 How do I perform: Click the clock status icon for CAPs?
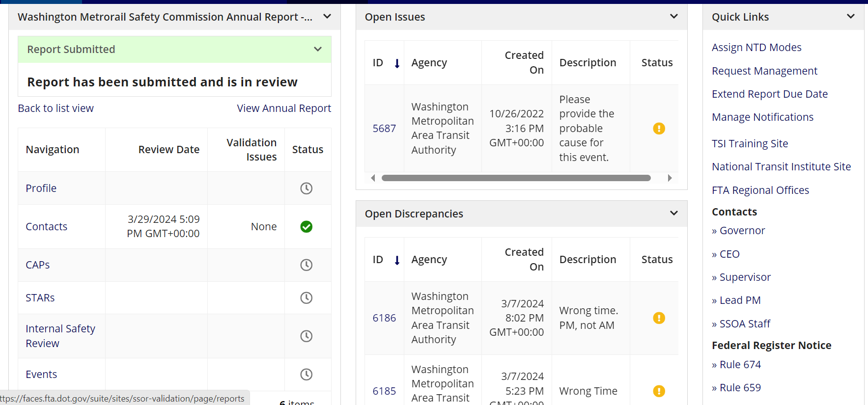pos(306,265)
